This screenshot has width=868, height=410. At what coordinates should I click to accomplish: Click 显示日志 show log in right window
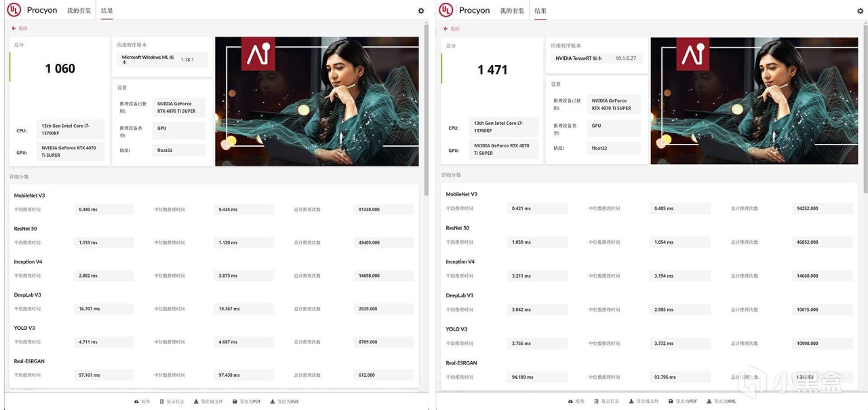point(607,401)
